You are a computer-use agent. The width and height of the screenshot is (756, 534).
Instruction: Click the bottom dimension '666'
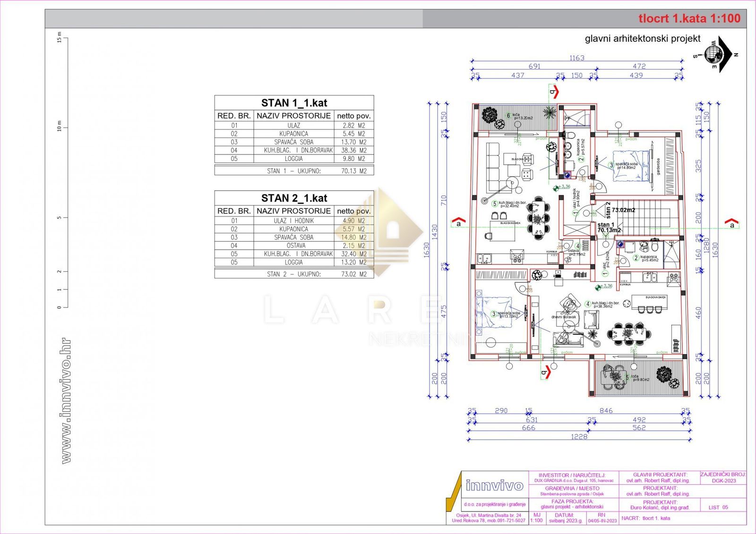click(x=529, y=428)
